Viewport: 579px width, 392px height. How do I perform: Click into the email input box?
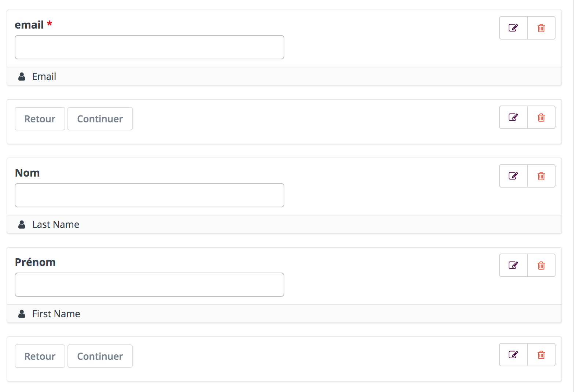(150, 47)
